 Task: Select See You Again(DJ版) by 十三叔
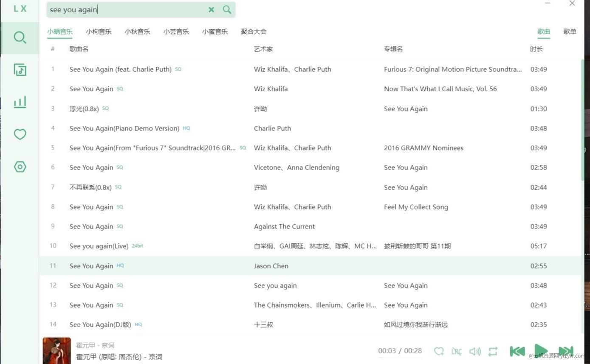tap(311, 324)
